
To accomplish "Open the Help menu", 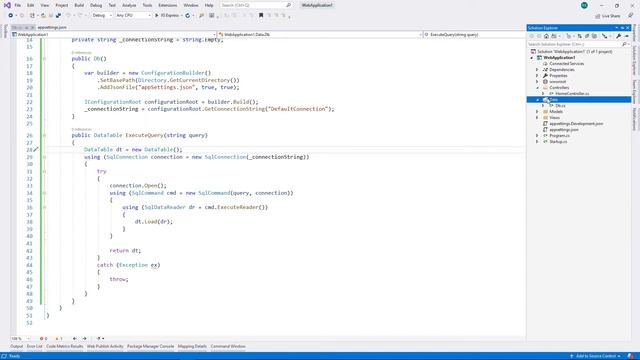I will (x=209, y=5).
